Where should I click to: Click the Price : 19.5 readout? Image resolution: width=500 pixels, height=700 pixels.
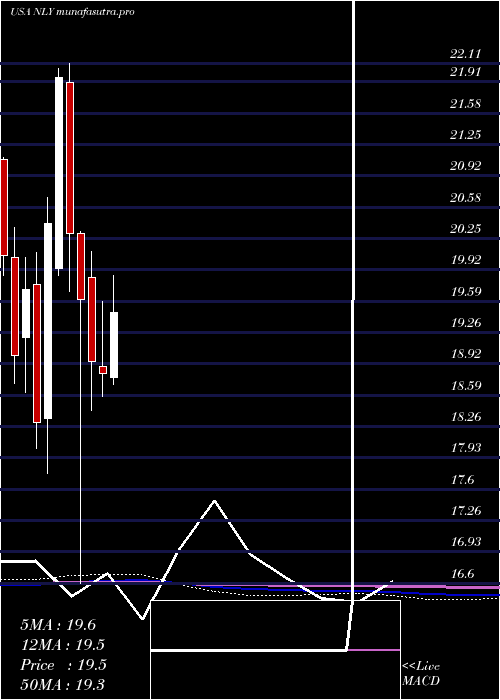click(x=63, y=665)
